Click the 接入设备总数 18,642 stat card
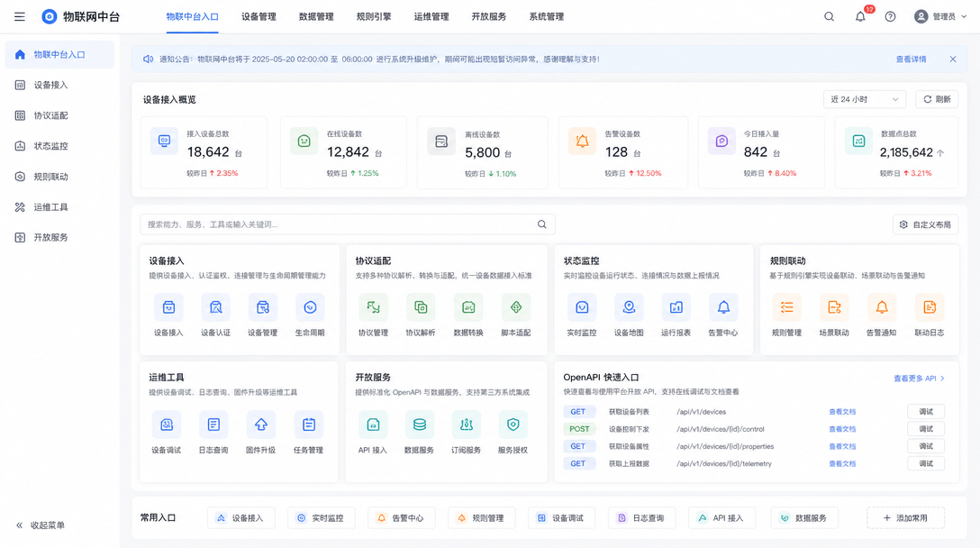This screenshot has height=548, width=980. (204, 152)
